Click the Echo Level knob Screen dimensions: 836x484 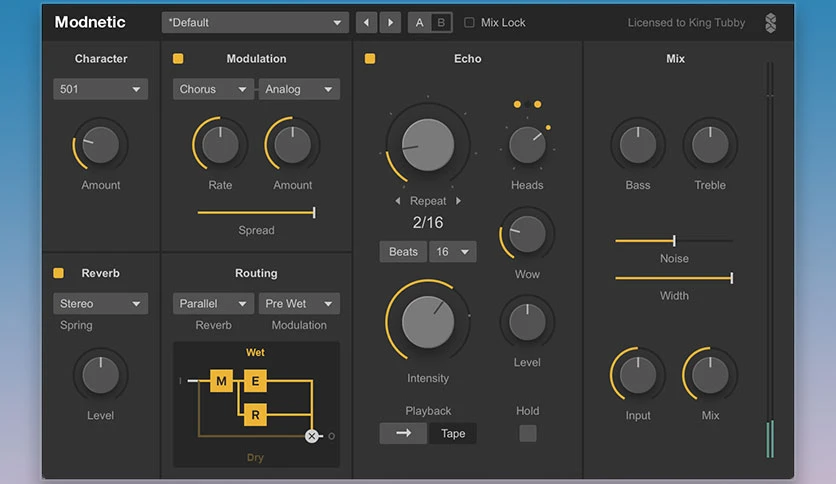pos(527,322)
